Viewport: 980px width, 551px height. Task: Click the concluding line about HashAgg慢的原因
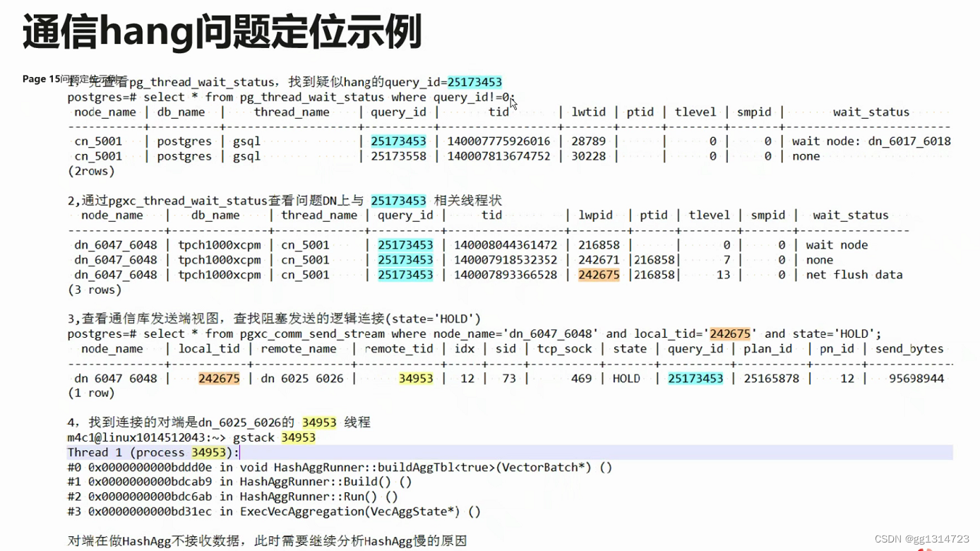pyautogui.click(x=267, y=541)
